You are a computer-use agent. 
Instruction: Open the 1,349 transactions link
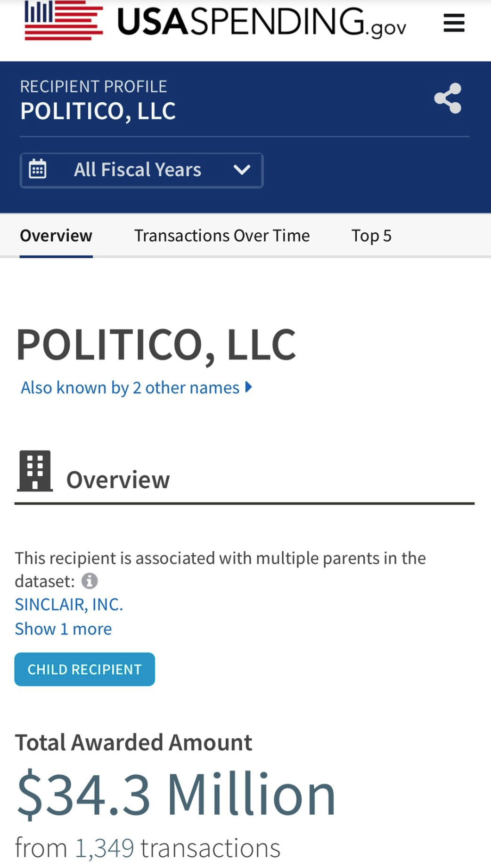click(104, 848)
